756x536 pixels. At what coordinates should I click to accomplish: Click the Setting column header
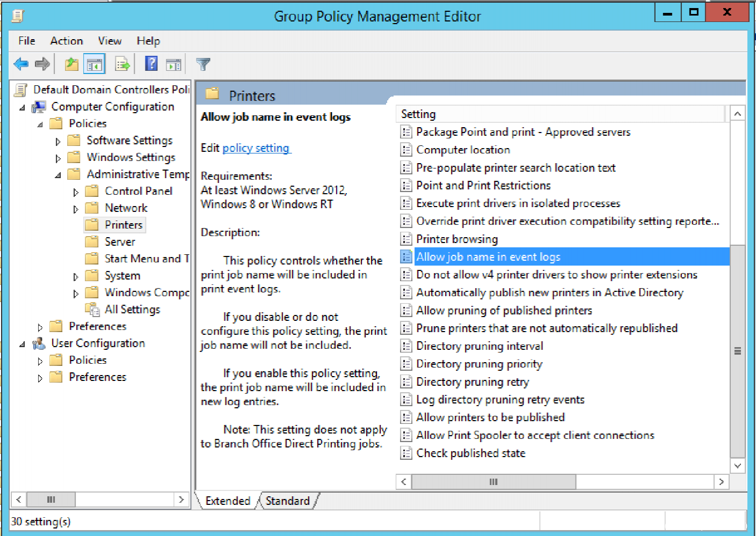click(558, 114)
